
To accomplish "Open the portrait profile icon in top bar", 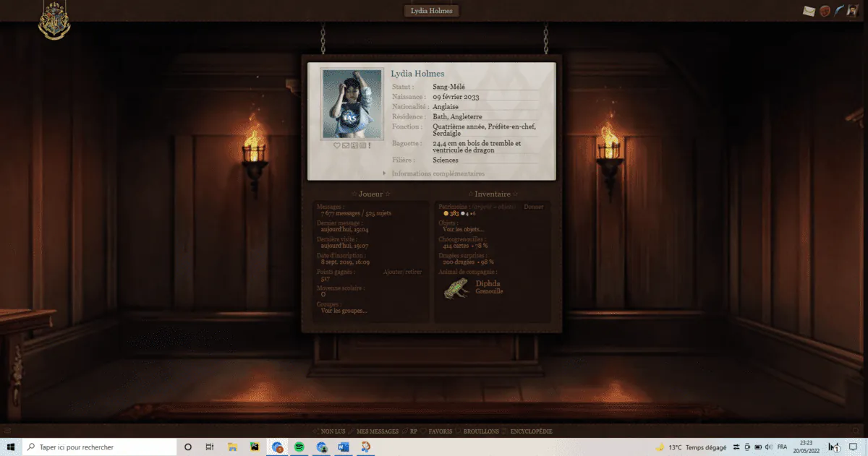I will pos(853,10).
